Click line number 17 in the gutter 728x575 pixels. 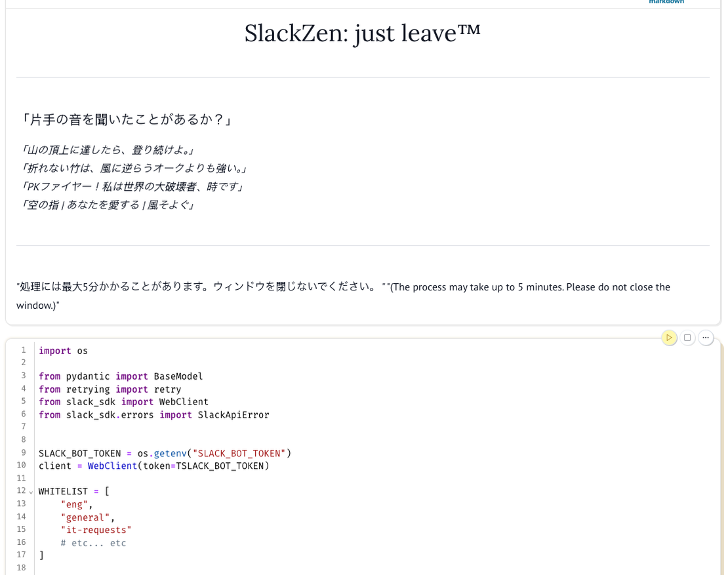[22, 555]
